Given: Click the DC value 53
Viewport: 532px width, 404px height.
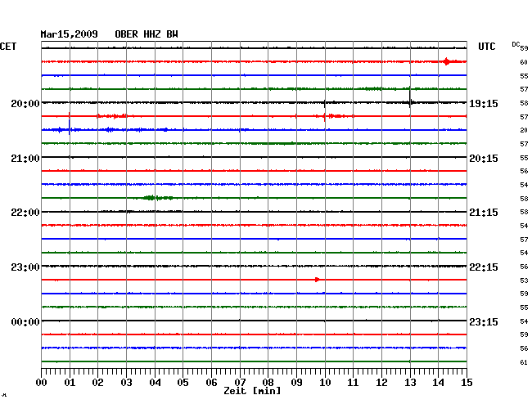Looking at the screenshot, I should coord(524,281).
